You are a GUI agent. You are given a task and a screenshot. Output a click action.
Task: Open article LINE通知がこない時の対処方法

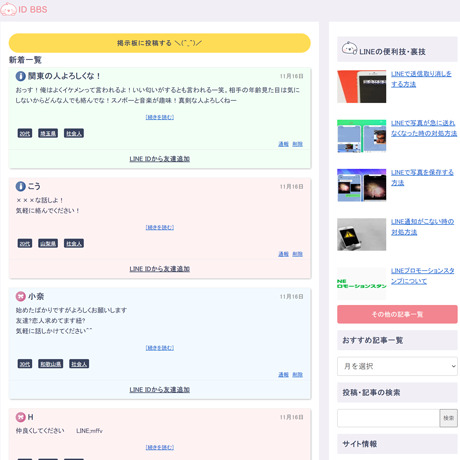tap(422, 227)
